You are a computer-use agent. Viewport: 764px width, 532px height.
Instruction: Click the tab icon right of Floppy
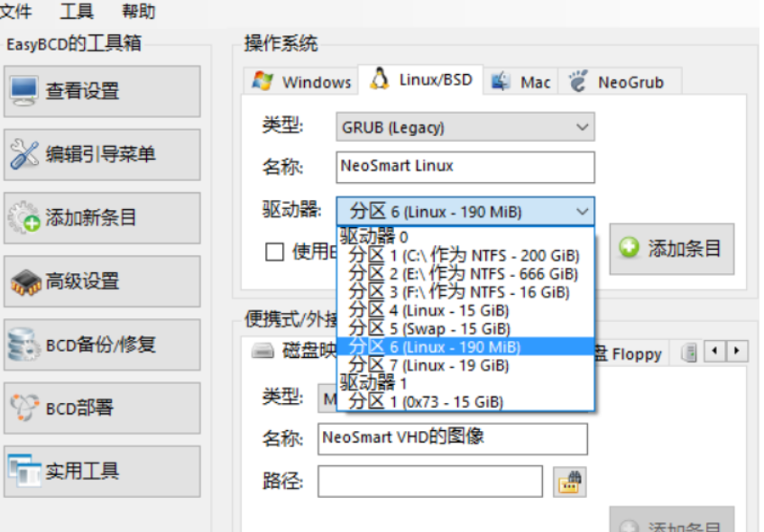point(689,353)
